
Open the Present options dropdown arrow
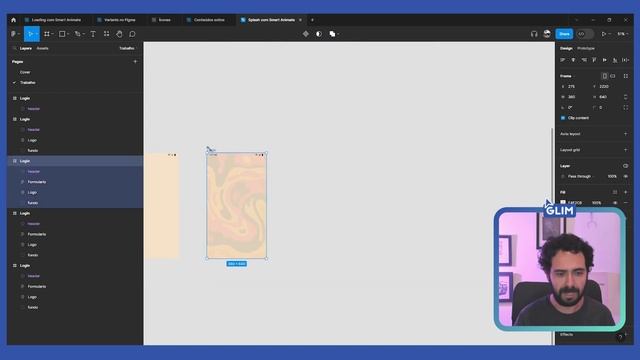pos(610,34)
